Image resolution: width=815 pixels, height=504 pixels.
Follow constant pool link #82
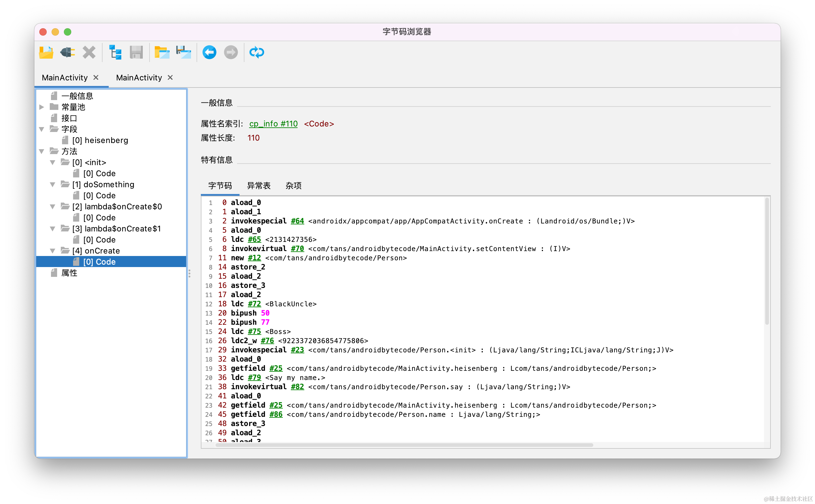pos(298,387)
